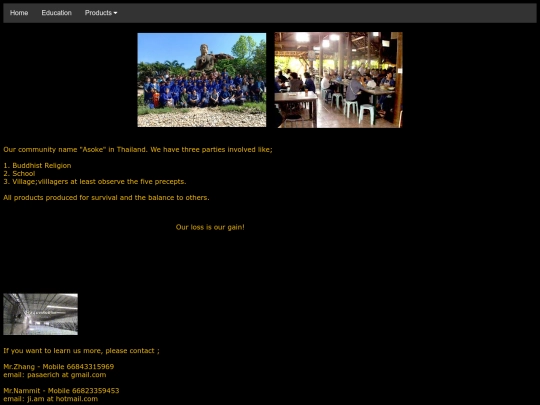Viewport: 540px width, 405px height.
Task: Go to the Education page
Action: [x=56, y=13]
